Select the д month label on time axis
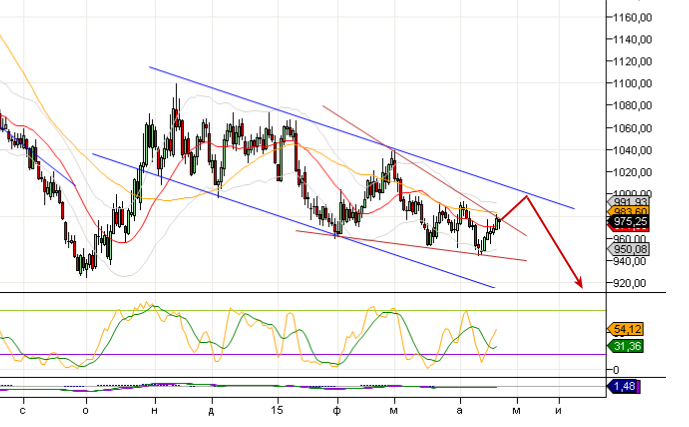The image size is (689, 427). tap(211, 410)
